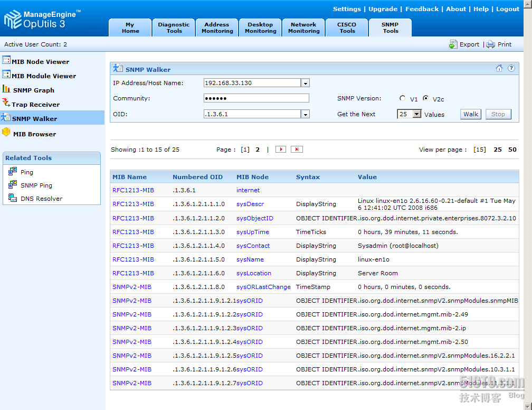532x410 pixels.
Task: Switch to the CISCO Tools tab
Action: point(347,27)
